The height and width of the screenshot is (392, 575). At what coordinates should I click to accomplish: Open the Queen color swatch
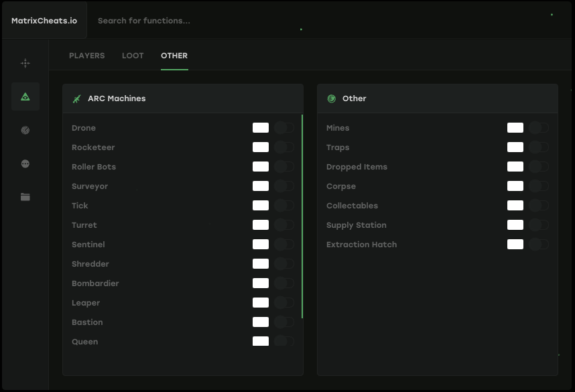(260, 341)
